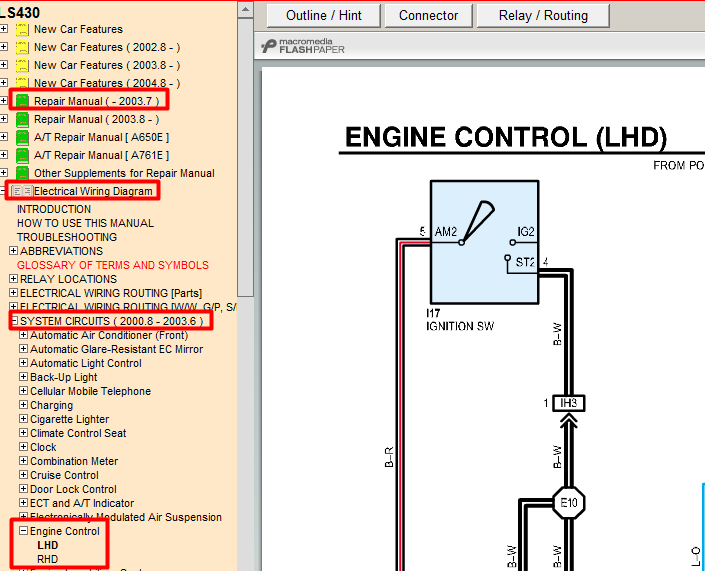Image resolution: width=705 pixels, height=571 pixels.
Task: Expand the RELAY LOCATIONS section
Action: tap(13, 279)
